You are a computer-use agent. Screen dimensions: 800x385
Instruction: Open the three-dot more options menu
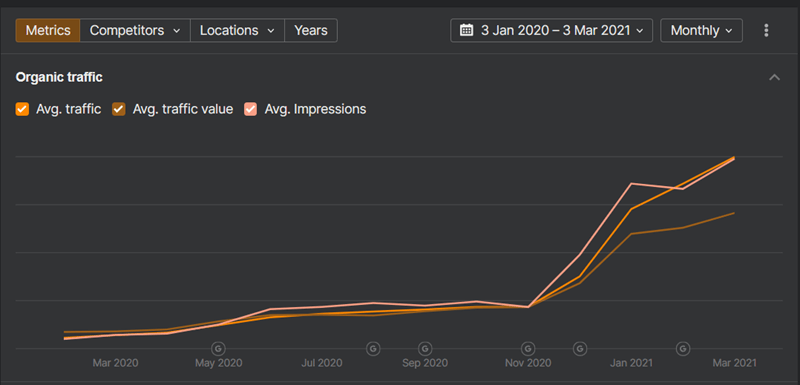point(766,31)
